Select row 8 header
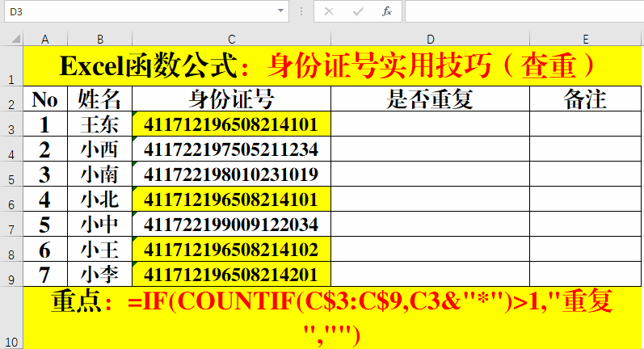 [x=11, y=249]
